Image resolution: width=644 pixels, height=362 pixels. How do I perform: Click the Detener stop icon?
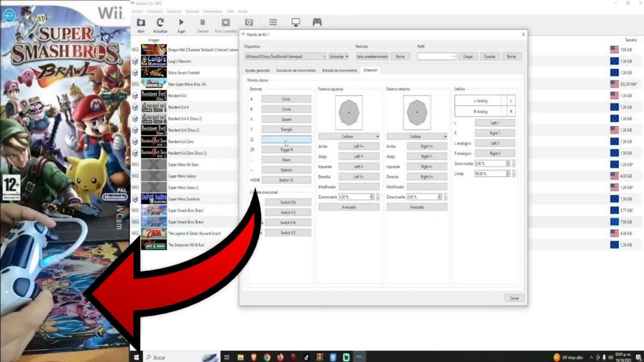(x=203, y=23)
